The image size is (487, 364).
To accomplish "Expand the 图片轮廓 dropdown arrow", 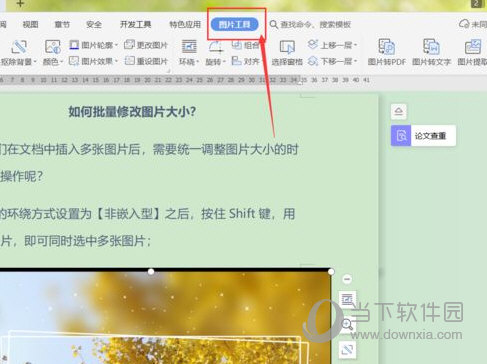I will [116, 45].
